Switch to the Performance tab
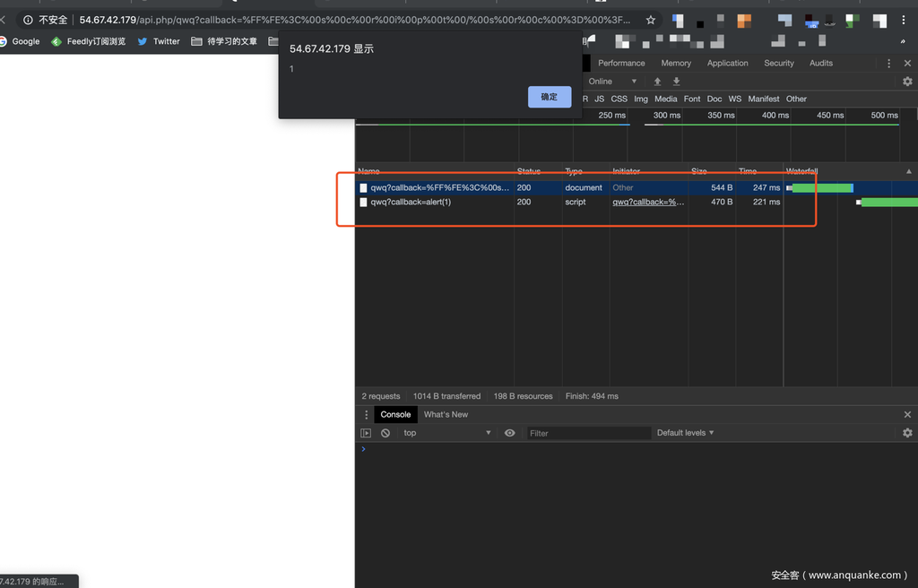The height and width of the screenshot is (588, 918). point(621,64)
